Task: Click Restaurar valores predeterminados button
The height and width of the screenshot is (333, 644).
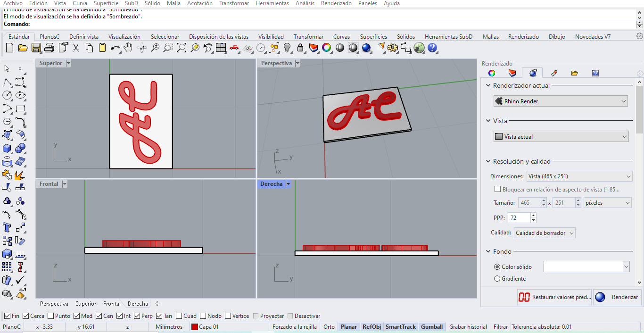Action: (x=554, y=297)
